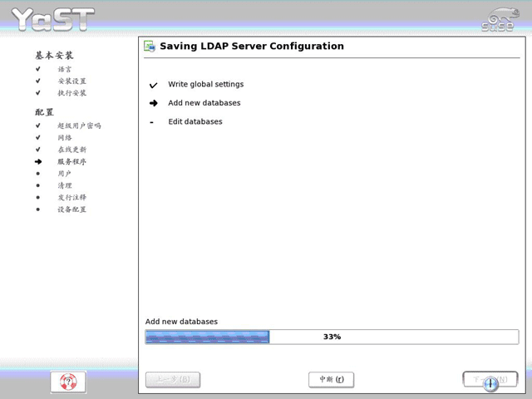The height and width of the screenshot is (399, 532).
Task: Click the 中断 abort button
Action: point(332,379)
